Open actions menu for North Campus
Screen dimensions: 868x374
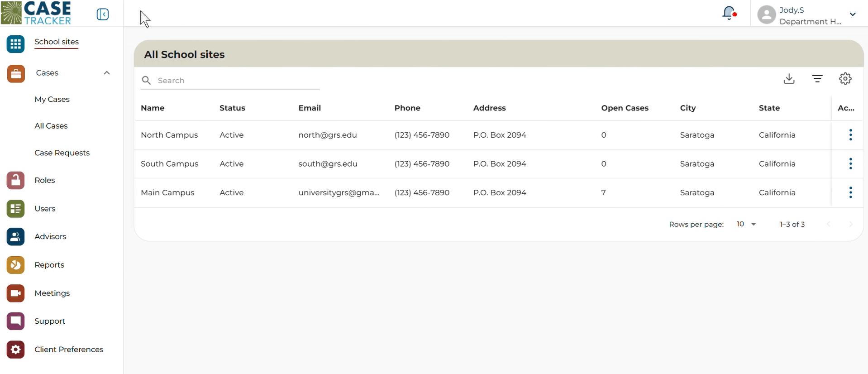point(850,135)
